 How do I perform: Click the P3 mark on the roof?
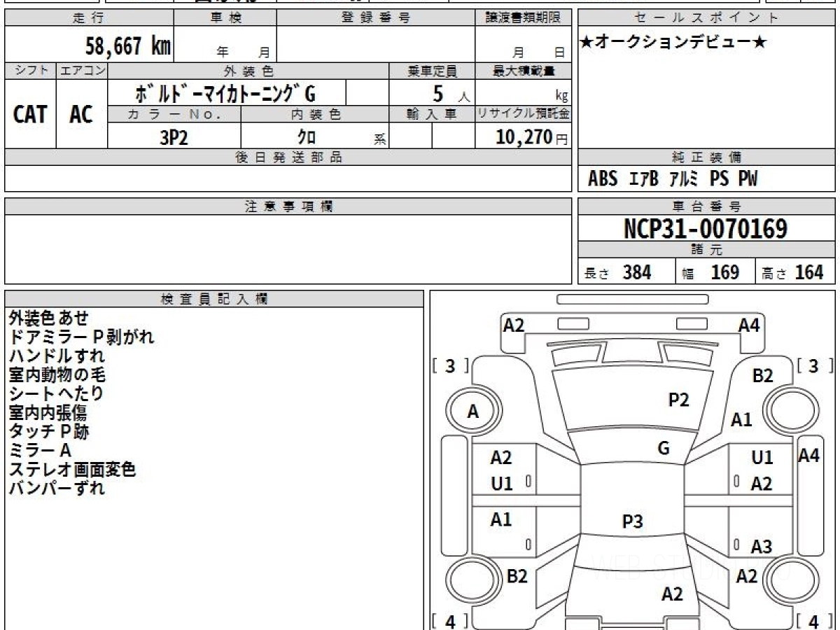[632, 521]
